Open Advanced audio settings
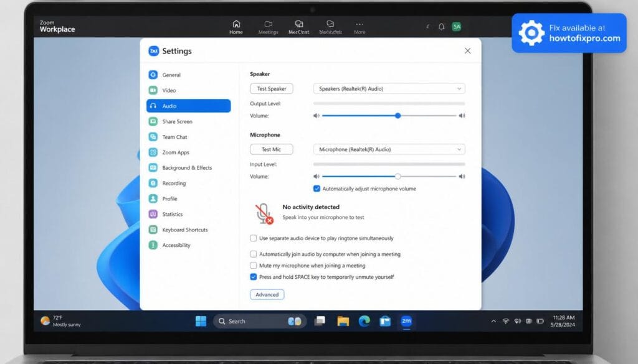Image resolution: width=638 pixels, height=364 pixels. (x=267, y=294)
